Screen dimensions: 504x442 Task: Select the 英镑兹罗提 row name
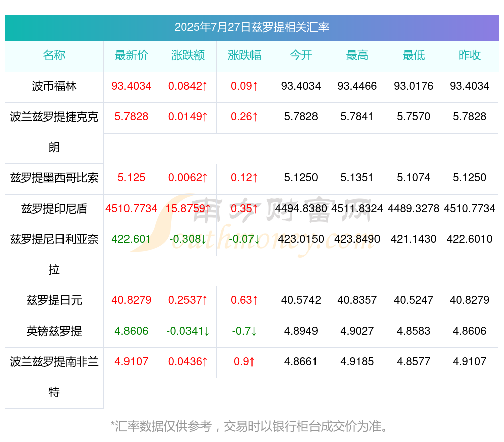[54, 331]
